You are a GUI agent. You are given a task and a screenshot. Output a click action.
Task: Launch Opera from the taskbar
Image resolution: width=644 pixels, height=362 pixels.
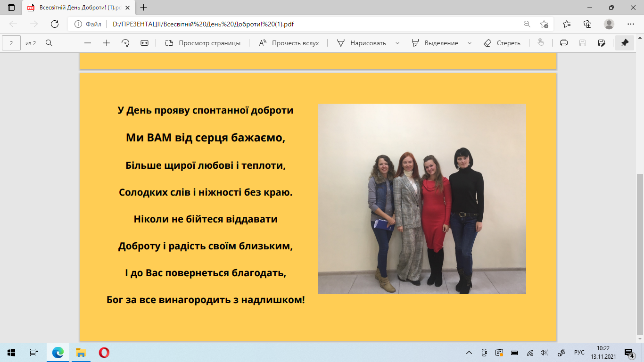[104, 353]
